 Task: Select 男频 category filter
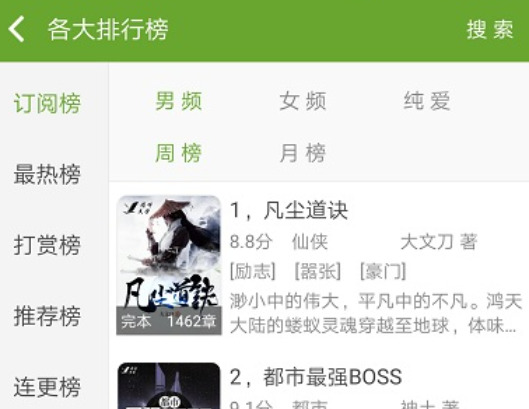(x=178, y=101)
